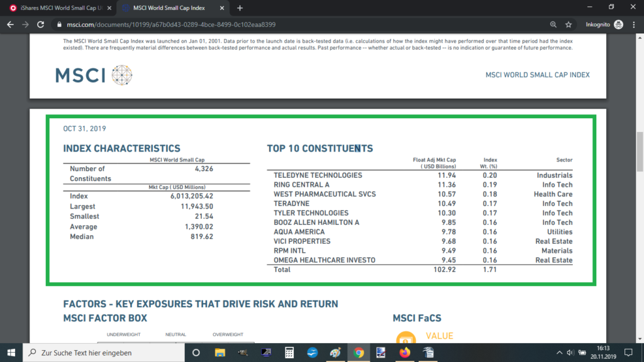Open the Windows Start menu
The width and height of the screenshot is (644, 362).
(x=11, y=353)
